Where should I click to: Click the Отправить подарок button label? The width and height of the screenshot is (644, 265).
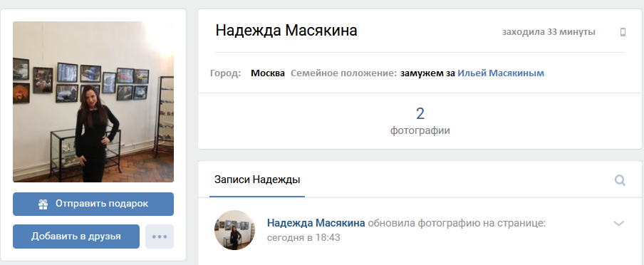point(102,204)
